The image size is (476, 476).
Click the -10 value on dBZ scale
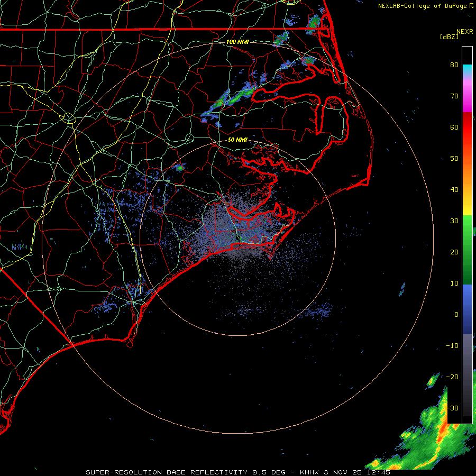click(x=452, y=346)
